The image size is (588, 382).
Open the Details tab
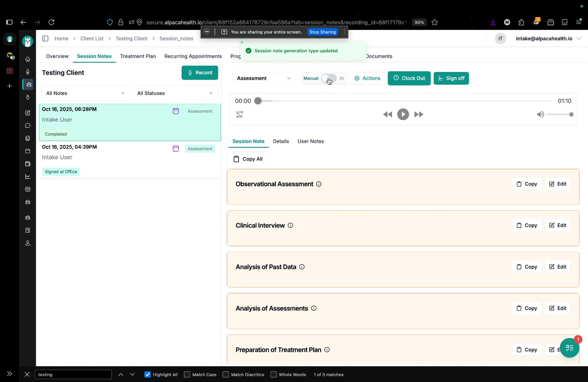(x=281, y=141)
